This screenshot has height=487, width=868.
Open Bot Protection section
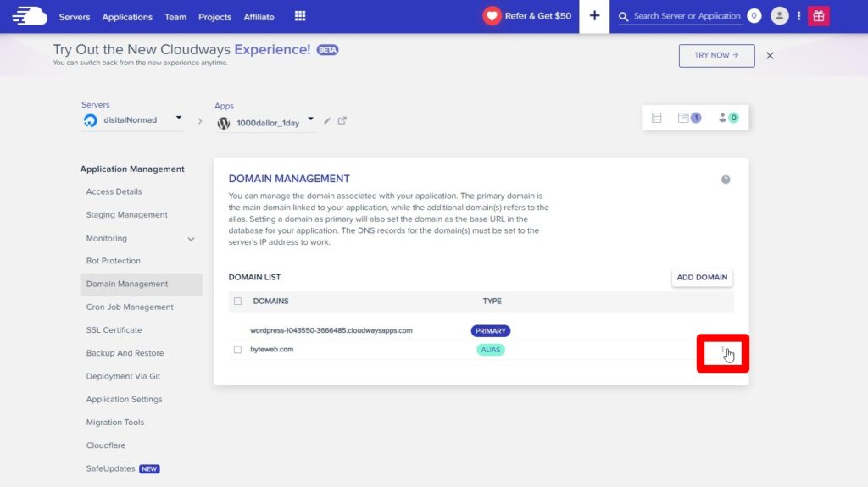coord(113,261)
